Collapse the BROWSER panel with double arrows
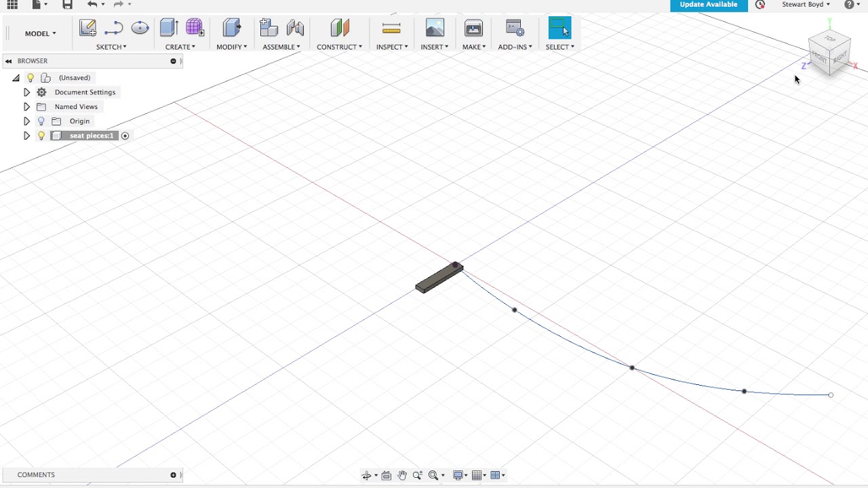This screenshot has height=488, width=868. coord(9,61)
